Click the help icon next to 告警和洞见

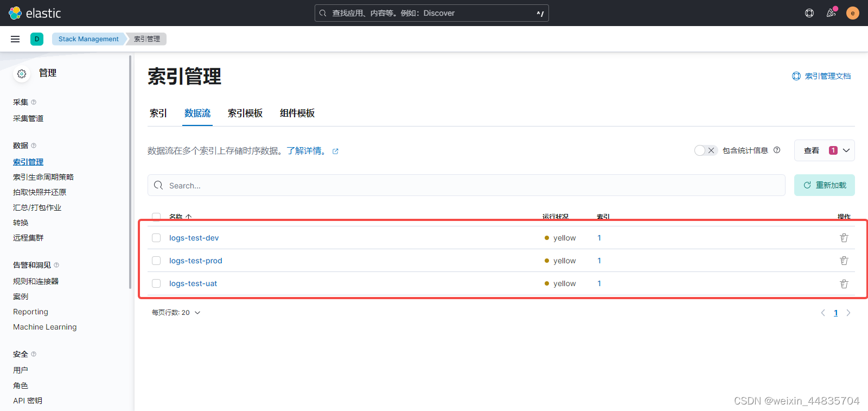click(x=56, y=265)
